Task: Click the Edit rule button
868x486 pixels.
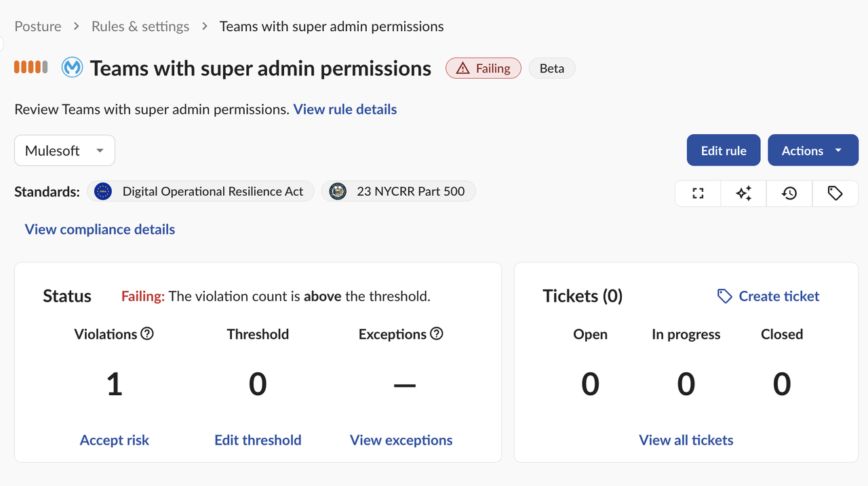Action: tap(724, 150)
